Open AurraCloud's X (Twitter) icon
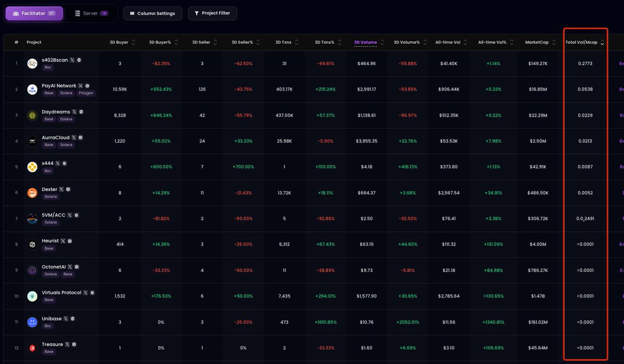624x364 pixels. pos(74,138)
